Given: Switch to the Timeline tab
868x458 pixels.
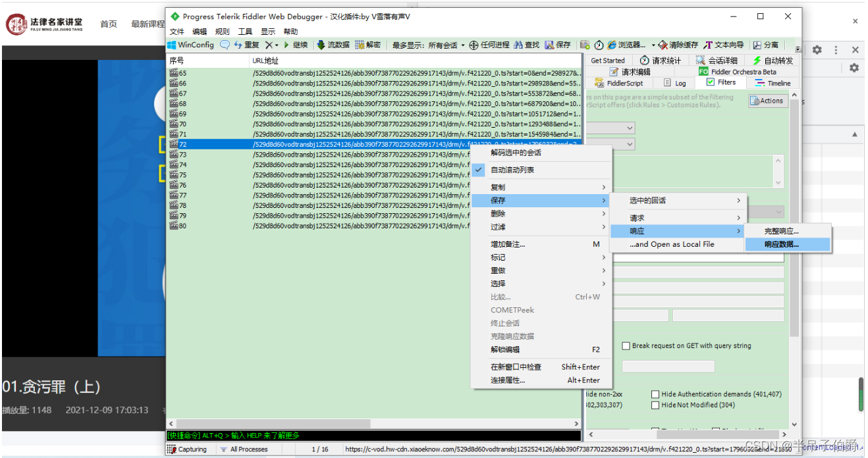Looking at the screenshot, I should 773,83.
